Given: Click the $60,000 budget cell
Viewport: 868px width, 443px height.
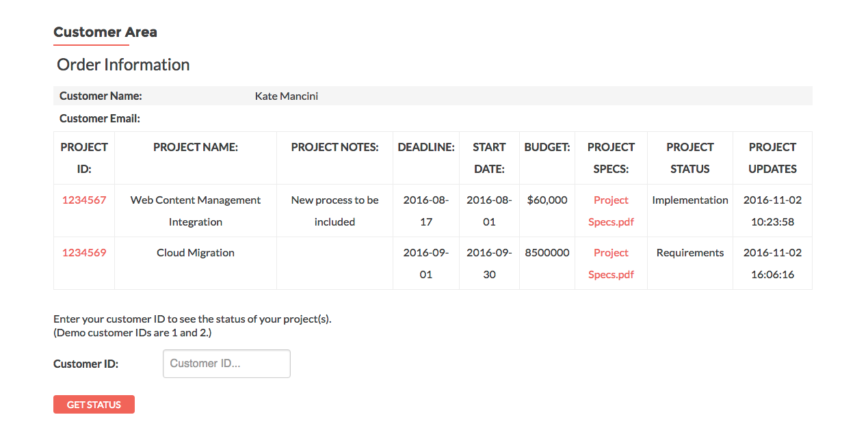Looking at the screenshot, I should click(x=547, y=200).
